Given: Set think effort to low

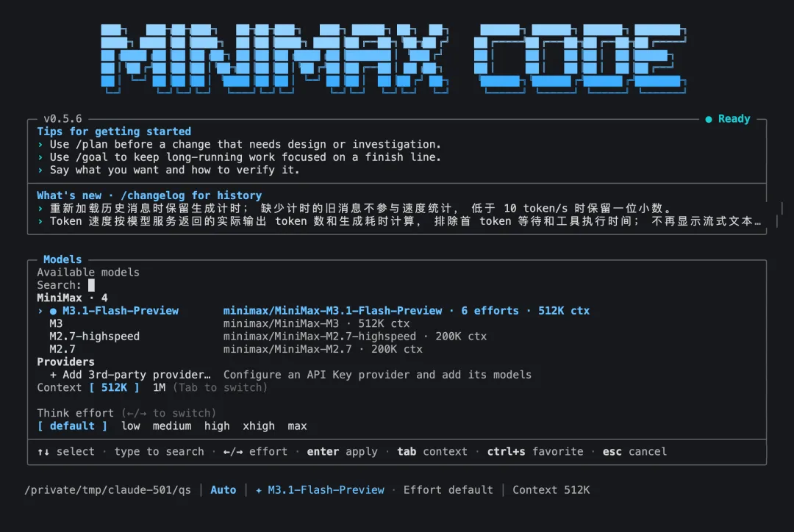Looking at the screenshot, I should [x=131, y=426].
